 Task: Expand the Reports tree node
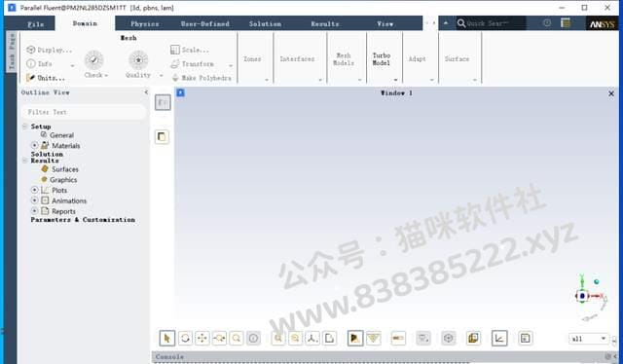pos(35,211)
